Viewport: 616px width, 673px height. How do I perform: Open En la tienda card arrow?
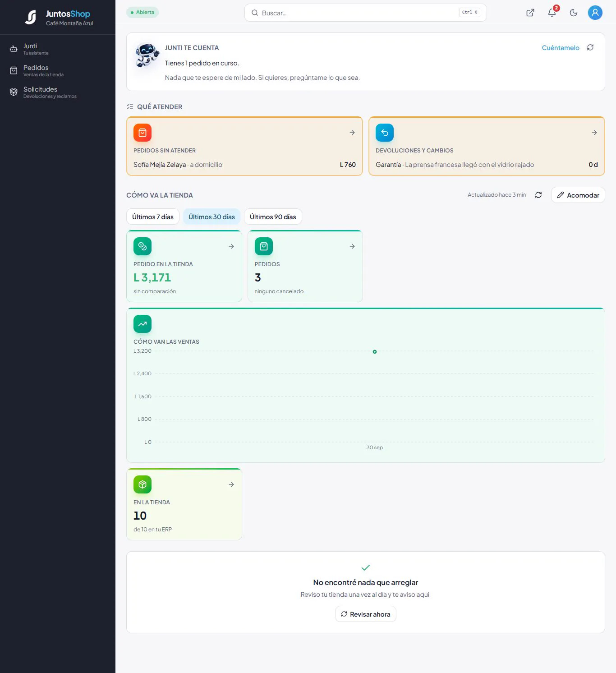(231, 484)
